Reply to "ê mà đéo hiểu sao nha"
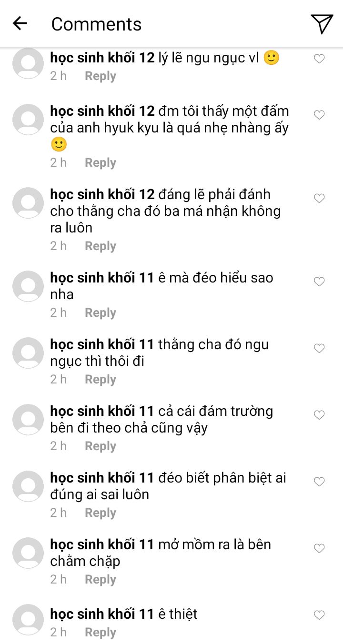This screenshot has height=644, width=343. (x=101, y=313)
